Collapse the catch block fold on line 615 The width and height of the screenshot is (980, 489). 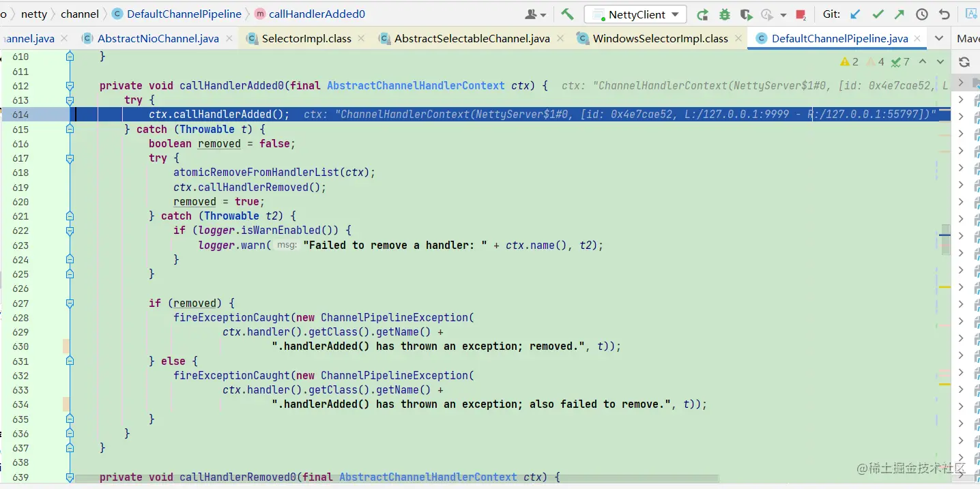pos(70,129)
